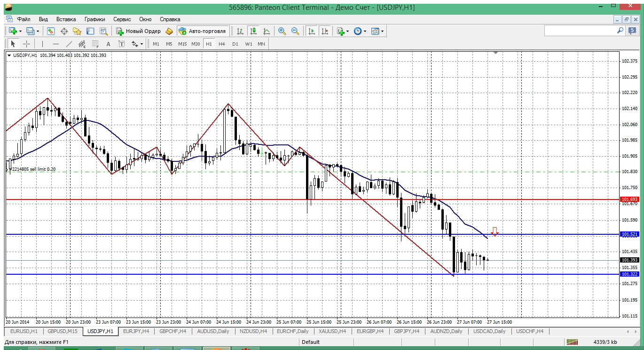Open the new chart dropdown arrow
The image size is (644, 350).
tap(20, 31)
